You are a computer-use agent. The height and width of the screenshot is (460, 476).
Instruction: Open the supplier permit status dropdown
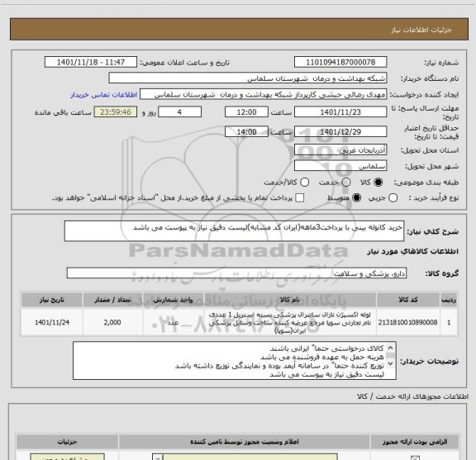[x=158, y=458]
